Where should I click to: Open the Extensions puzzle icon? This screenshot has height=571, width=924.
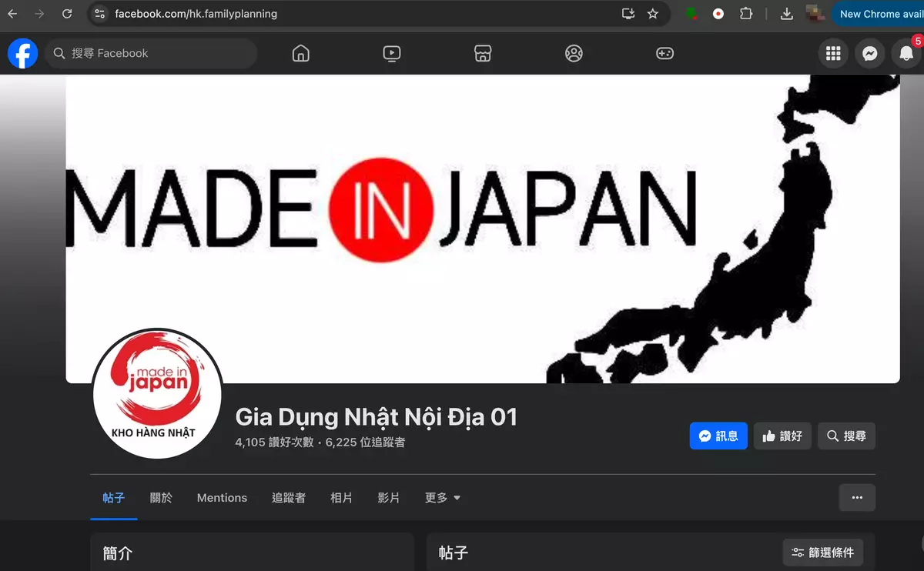coord(745,14)
